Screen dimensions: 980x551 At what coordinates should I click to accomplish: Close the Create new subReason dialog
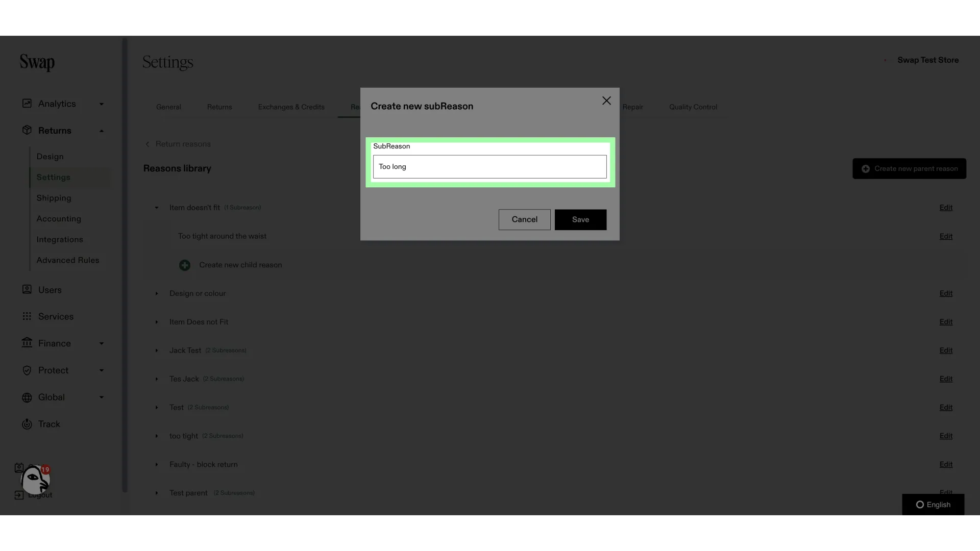pyautogui.click(x=606, y=101)
